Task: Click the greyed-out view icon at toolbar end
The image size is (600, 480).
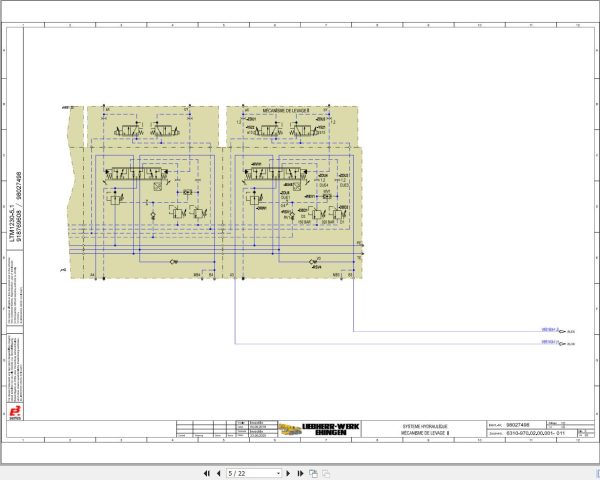Action: [x=326, y=473]
